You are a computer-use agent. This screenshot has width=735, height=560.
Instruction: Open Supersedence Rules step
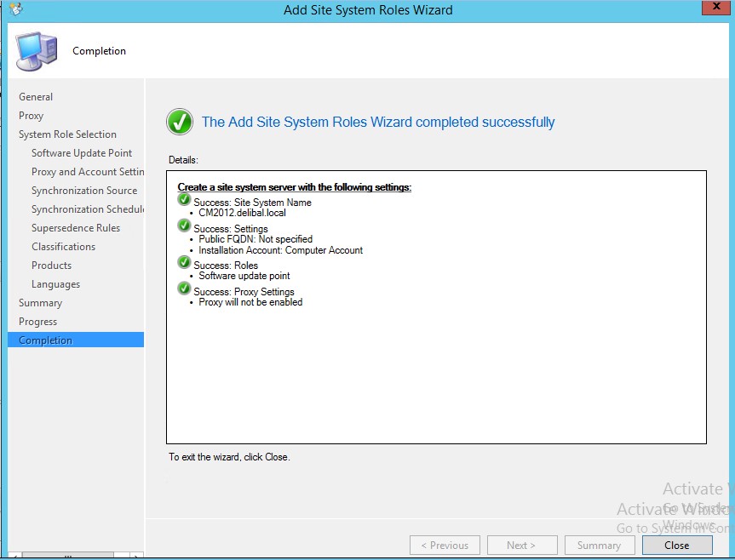point(76,228)
